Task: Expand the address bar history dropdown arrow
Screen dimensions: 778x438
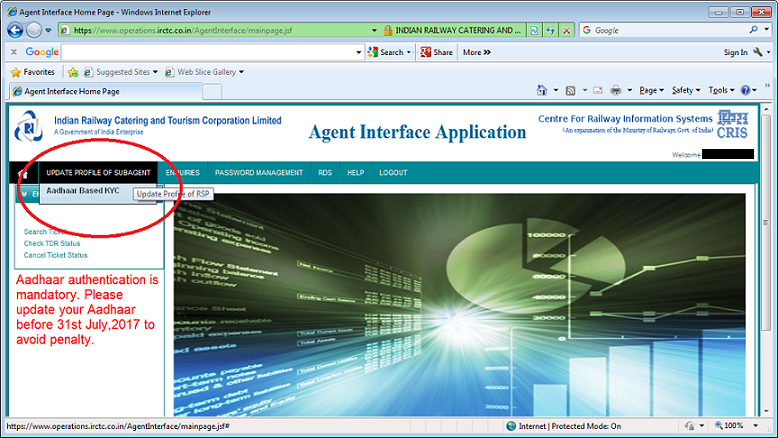Action: coord(374,30)
